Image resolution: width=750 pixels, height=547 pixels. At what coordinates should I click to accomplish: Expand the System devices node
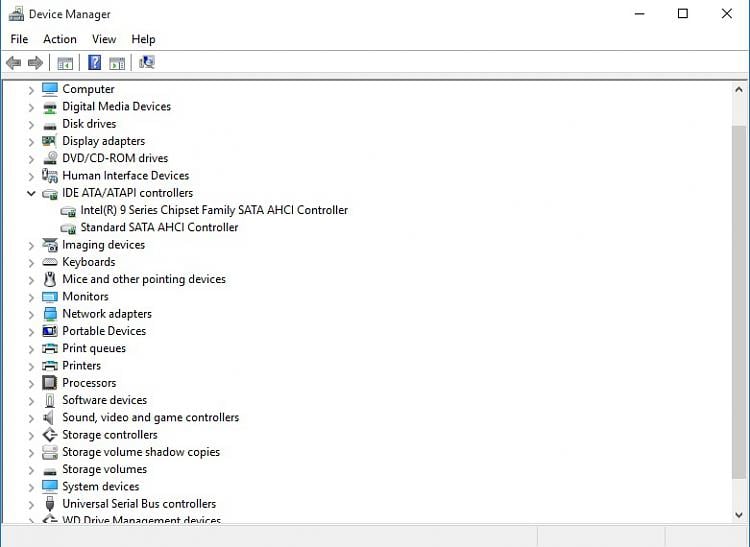[31, 487]
